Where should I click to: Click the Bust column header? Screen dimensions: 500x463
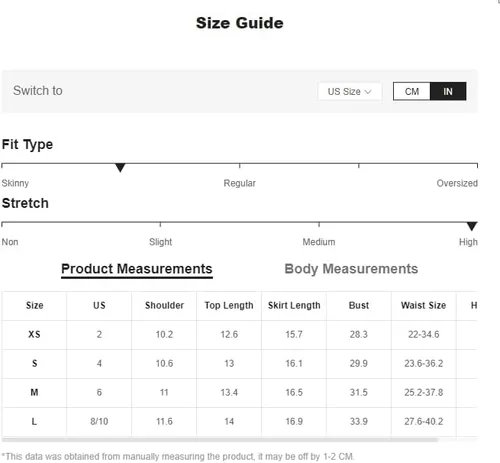coord(359,305)
